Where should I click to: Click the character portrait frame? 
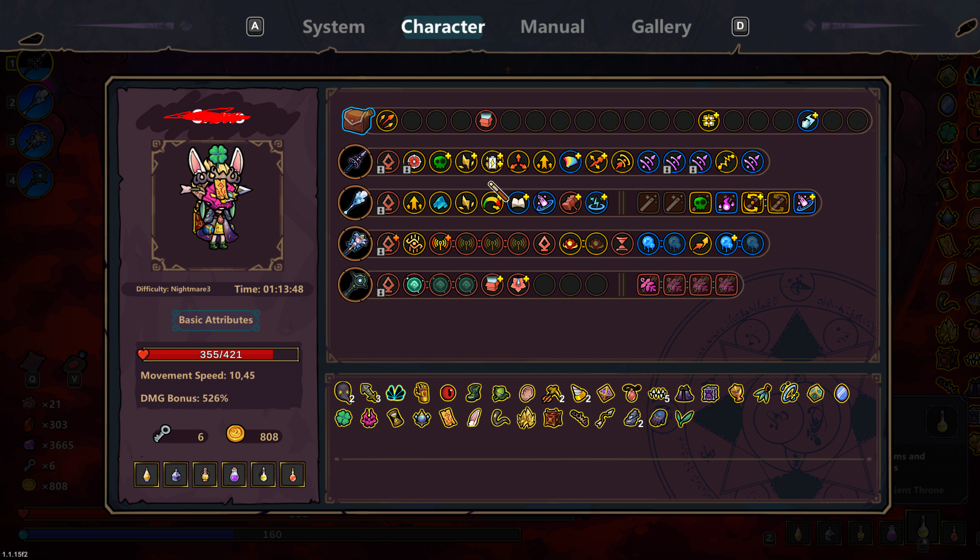click(217, 205)
